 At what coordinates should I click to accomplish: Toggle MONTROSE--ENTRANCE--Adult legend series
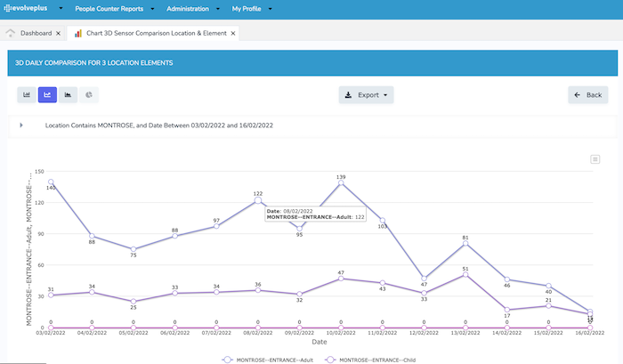pyautogui.click(x=267, y=360)
